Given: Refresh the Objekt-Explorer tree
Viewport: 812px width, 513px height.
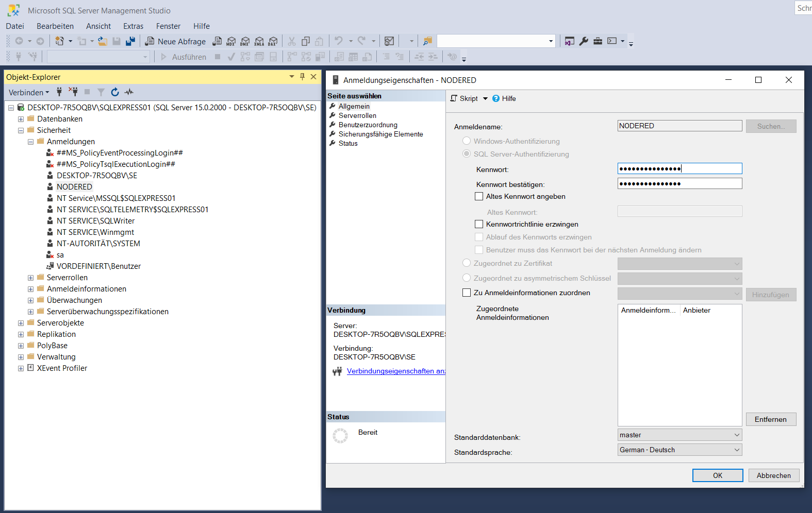Looking at the screenshot, I should 115,92.
